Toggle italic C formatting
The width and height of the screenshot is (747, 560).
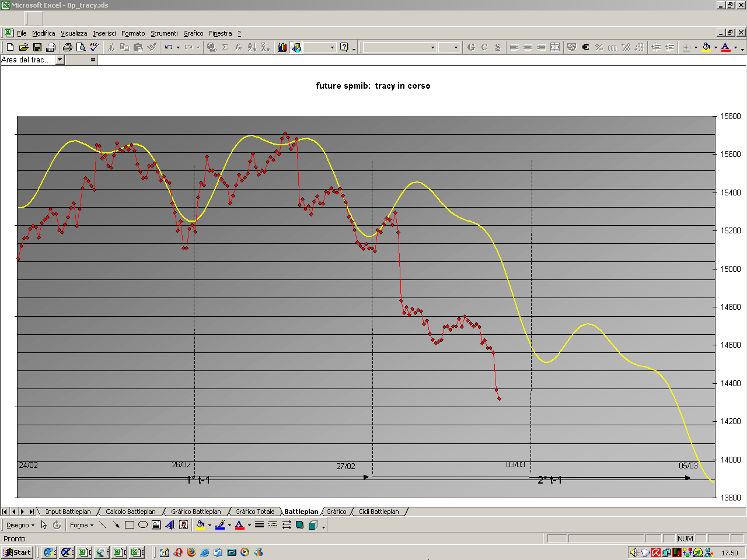[484, 47]
